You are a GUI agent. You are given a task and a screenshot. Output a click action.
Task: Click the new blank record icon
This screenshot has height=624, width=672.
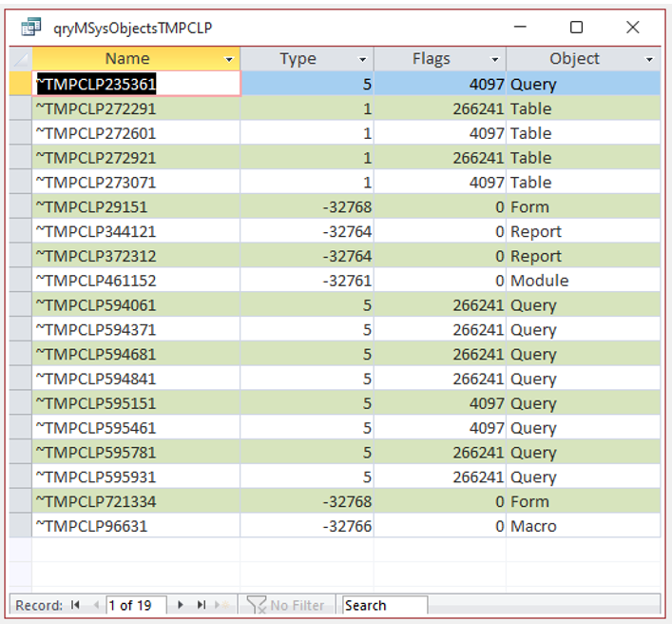click(x=222, y=605)
